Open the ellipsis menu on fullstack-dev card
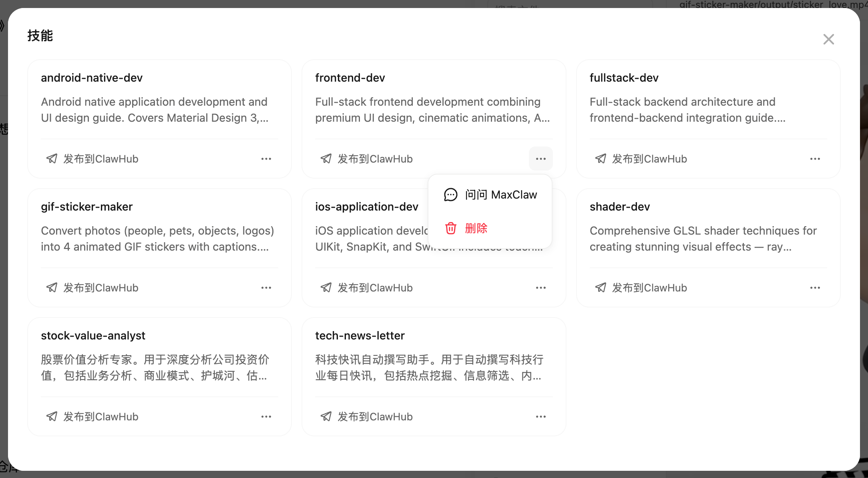 815,159
